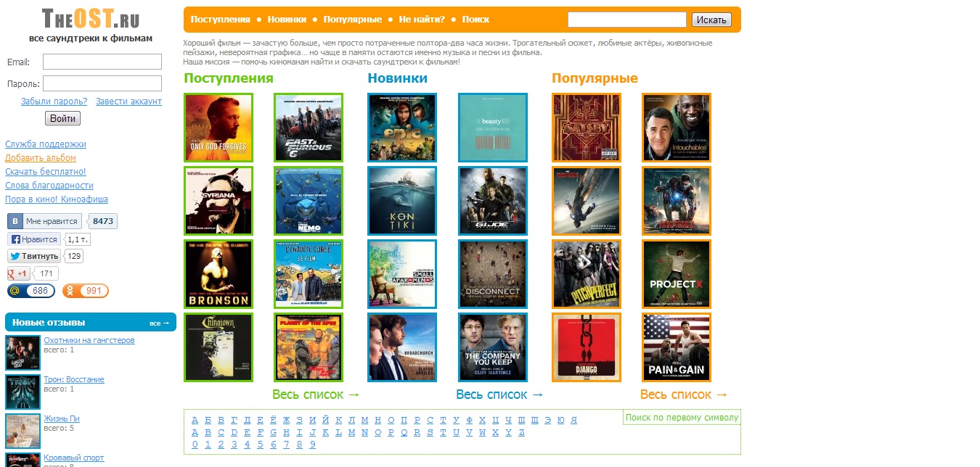980x467 pixels.
Task: Click the VK 'Мне нравится' like button
Action: [x=44, y=221]
